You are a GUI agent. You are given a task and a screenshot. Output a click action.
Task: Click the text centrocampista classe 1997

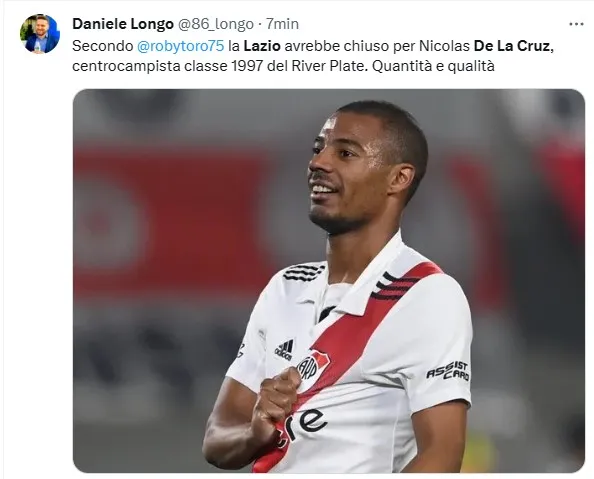point(167,66)
